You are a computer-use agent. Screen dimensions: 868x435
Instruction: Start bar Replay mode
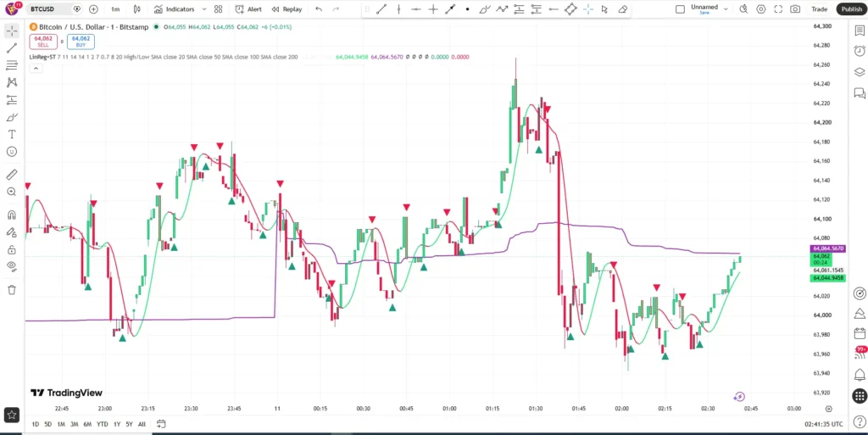[x=287, y=8]
